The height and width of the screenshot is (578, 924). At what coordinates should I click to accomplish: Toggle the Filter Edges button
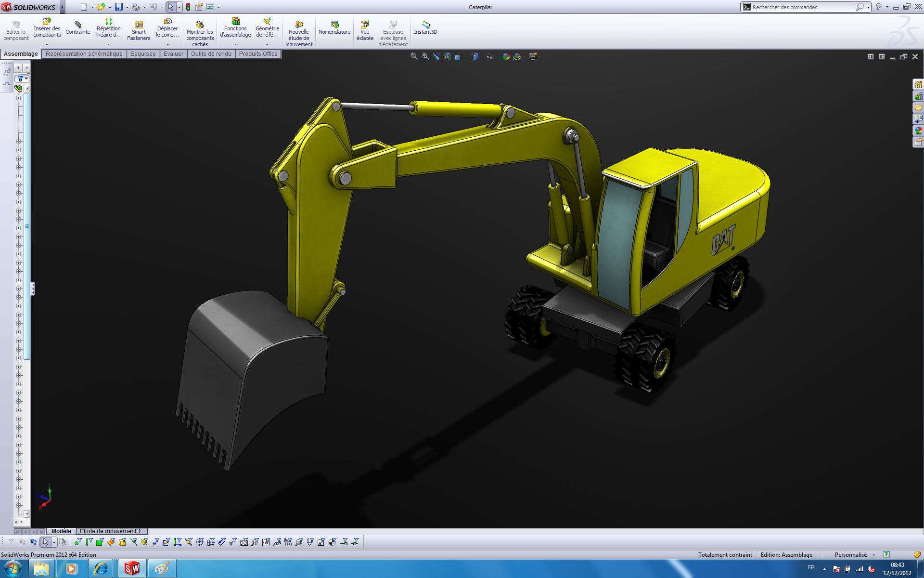coord(89,542)
